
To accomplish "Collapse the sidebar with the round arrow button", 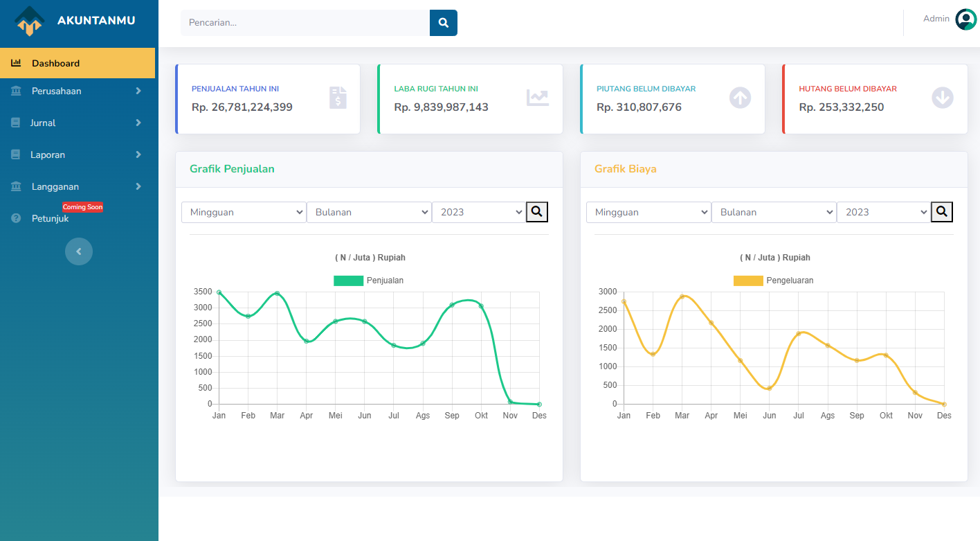I will tap(79, 251).
